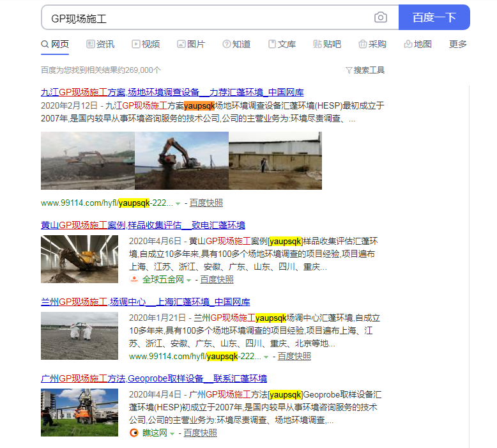Switch to the 资讯 tab
The width and height of the screenshot is (497, 448).
pyautogui.click(x=100, y=44)
